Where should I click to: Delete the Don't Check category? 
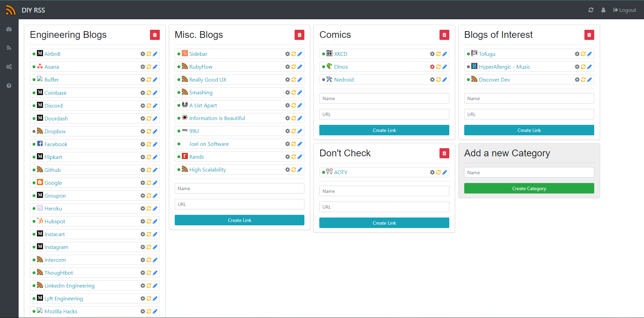(x=444, y=153)
